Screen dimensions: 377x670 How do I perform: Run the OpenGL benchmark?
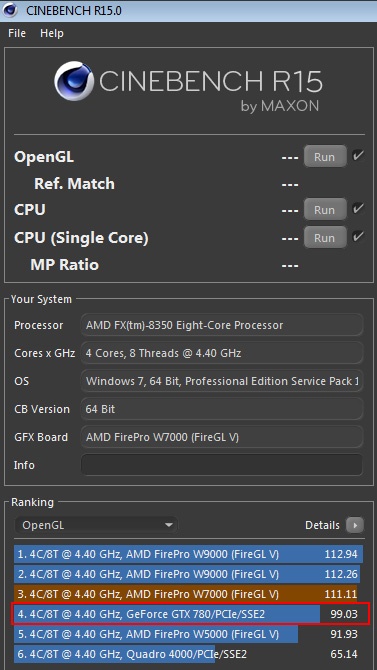(x=325, y=157)
